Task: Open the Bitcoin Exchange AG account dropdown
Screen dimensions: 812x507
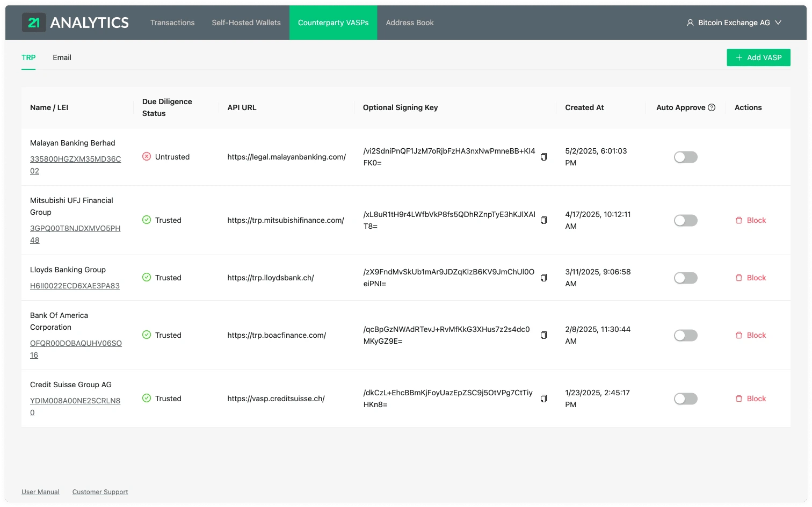Action: coord(734,23)
